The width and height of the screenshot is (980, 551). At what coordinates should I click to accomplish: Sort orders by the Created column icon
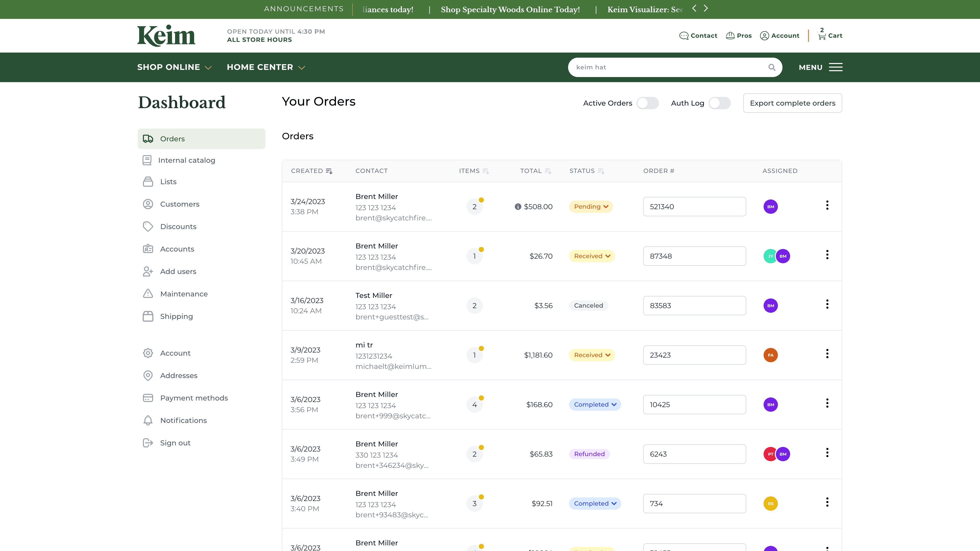(x=329, y=171)
